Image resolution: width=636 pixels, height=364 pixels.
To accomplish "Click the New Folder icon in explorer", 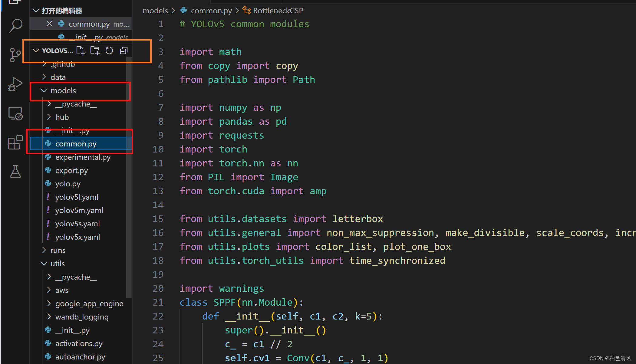I will pyautogui.click(x=95, y=51).
